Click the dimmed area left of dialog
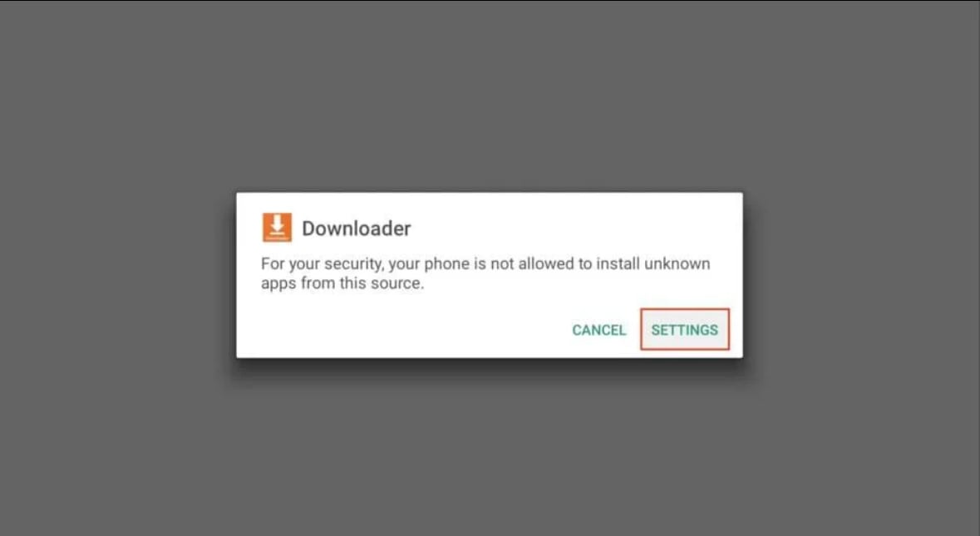 coord(117,275)
